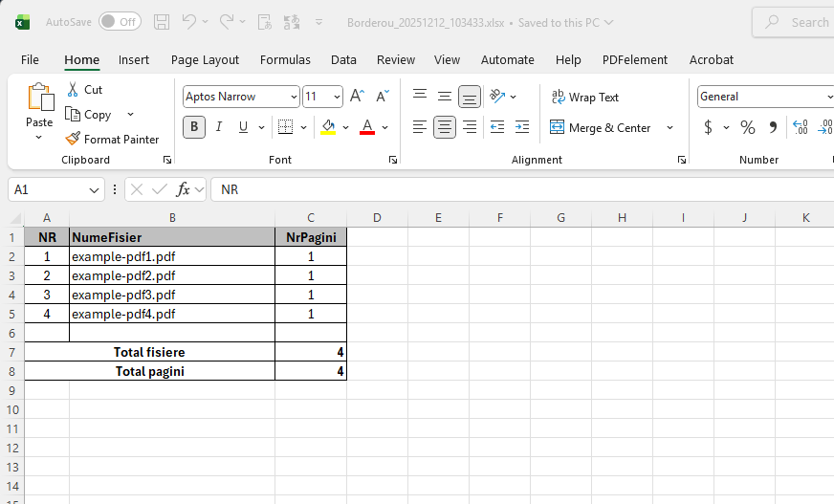Expand the Paste options arrow
The image size is (834, 504).
(38, 138)
